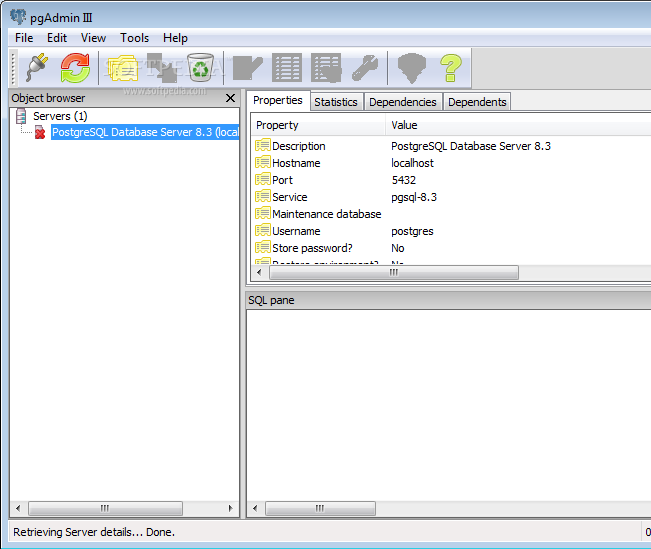Select PostgreSQL Database Server 8.3 in tree
This screenshot has height=549, width=651.
[145, 132]
